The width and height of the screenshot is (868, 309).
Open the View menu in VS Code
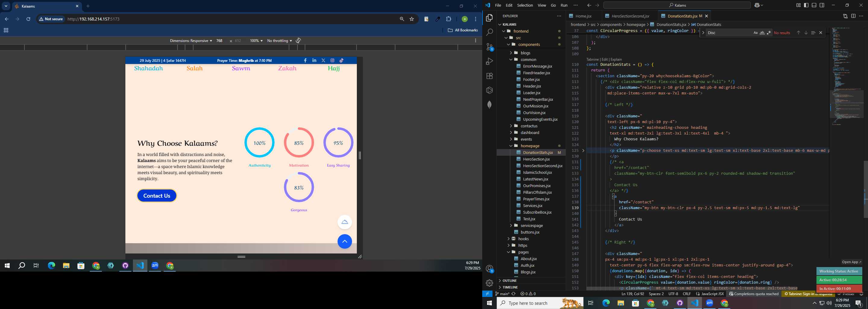tap(542, 5)
